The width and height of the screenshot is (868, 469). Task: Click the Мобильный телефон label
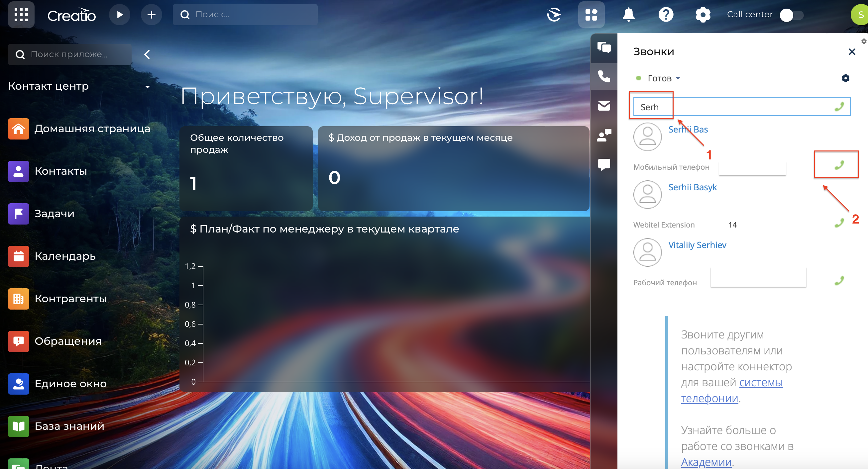[x=671, y=167]
